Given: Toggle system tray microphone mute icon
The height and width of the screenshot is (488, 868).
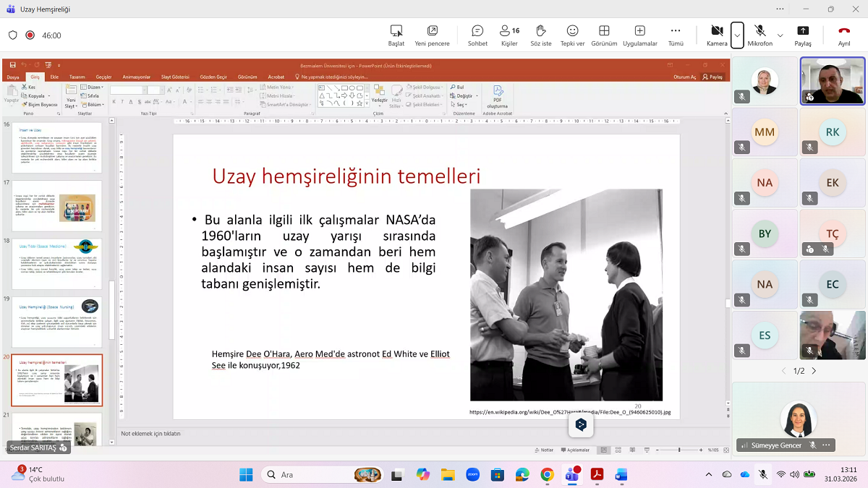Looking at the screenshot, I should point(763,474).
